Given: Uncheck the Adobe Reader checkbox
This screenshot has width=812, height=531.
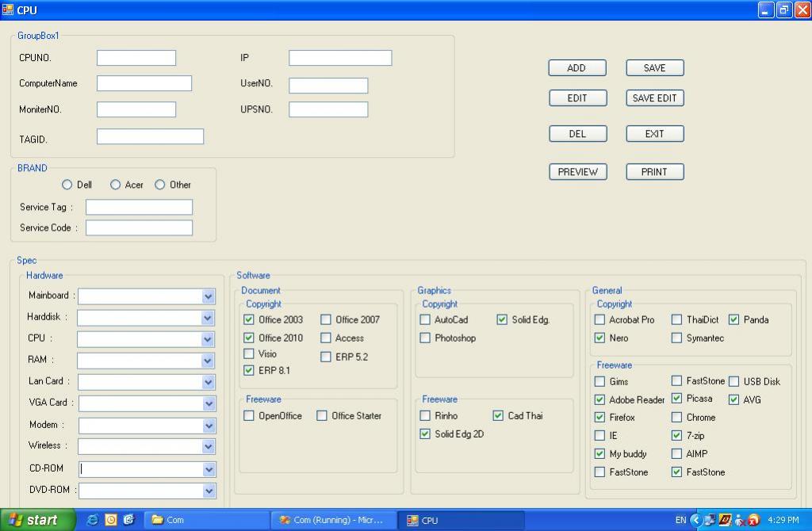Looking at the screenshot, I should tap(599, 399).
